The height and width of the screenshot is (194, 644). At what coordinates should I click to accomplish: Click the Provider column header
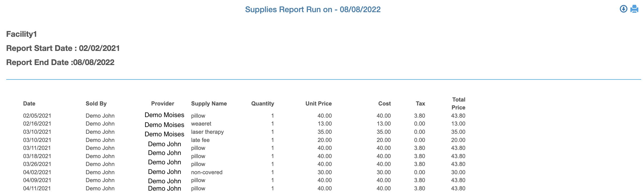tap(162, 104)
